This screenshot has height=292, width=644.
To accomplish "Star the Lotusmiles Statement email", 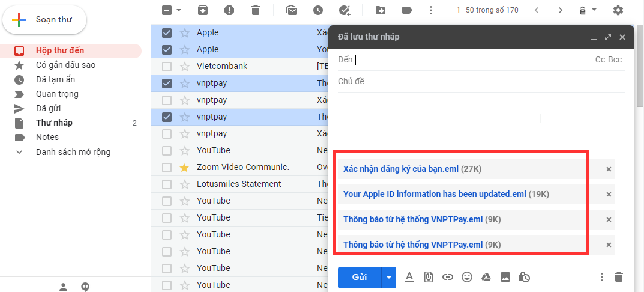I will click(184, 184).
